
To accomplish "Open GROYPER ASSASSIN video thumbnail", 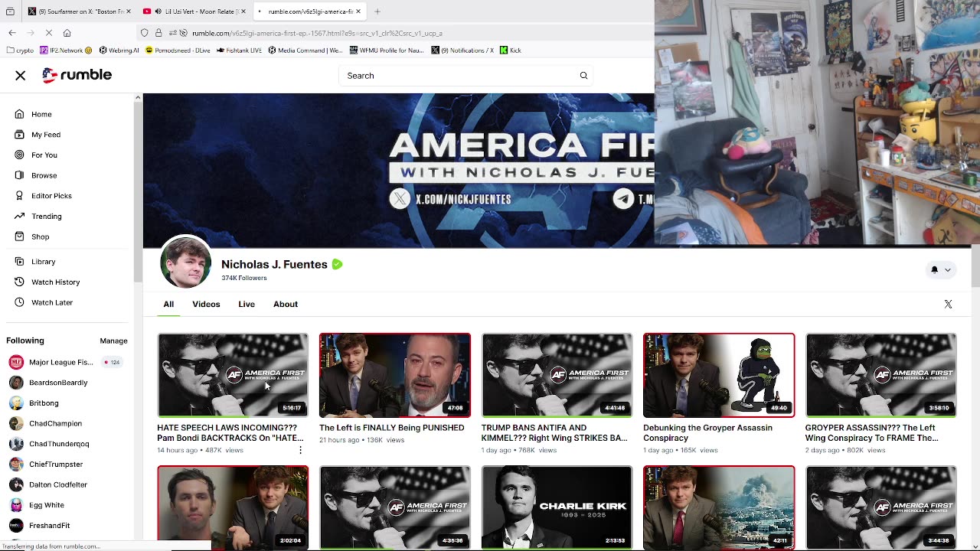I will [880, 375].
